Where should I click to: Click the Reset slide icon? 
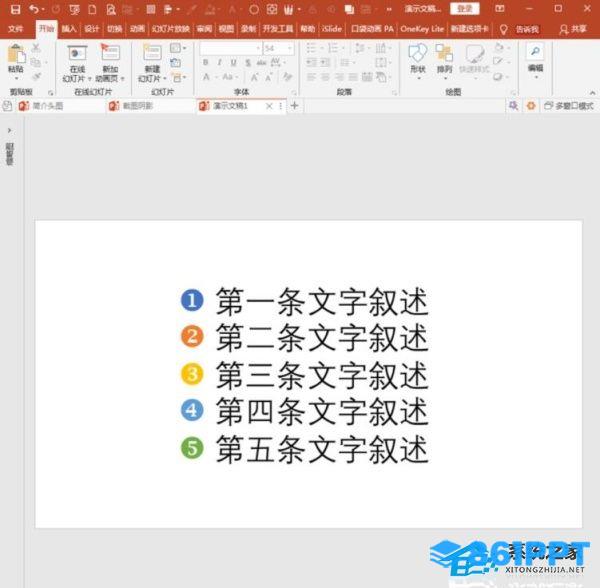click(175, 63)
